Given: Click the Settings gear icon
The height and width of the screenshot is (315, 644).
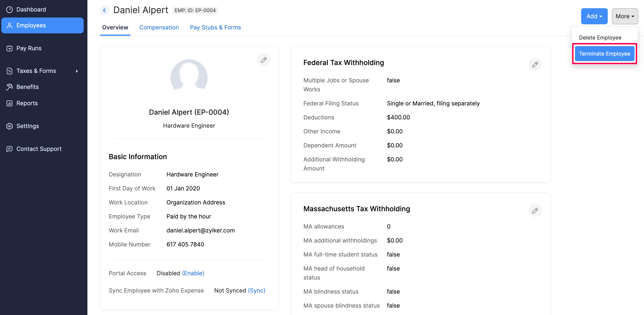Looking at the screenshot, I should point(9,126).
